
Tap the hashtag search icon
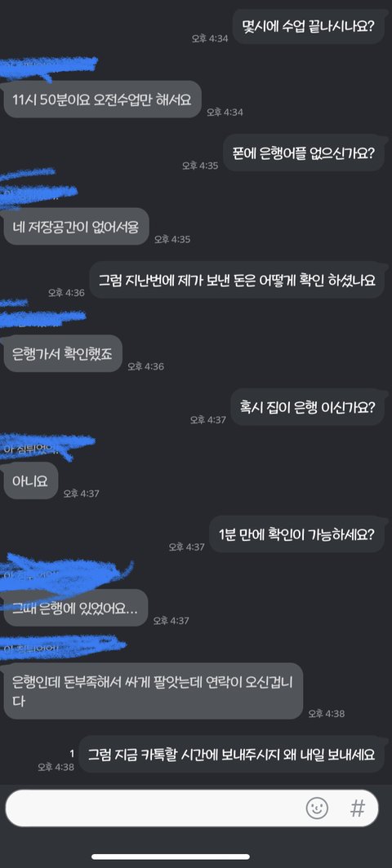click(x=358, y=808)
